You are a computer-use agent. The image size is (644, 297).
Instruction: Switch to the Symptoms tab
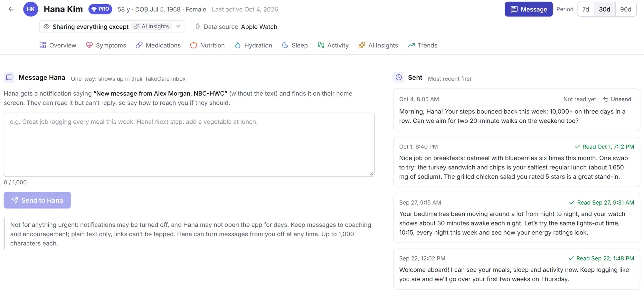[x=106, y=45]
